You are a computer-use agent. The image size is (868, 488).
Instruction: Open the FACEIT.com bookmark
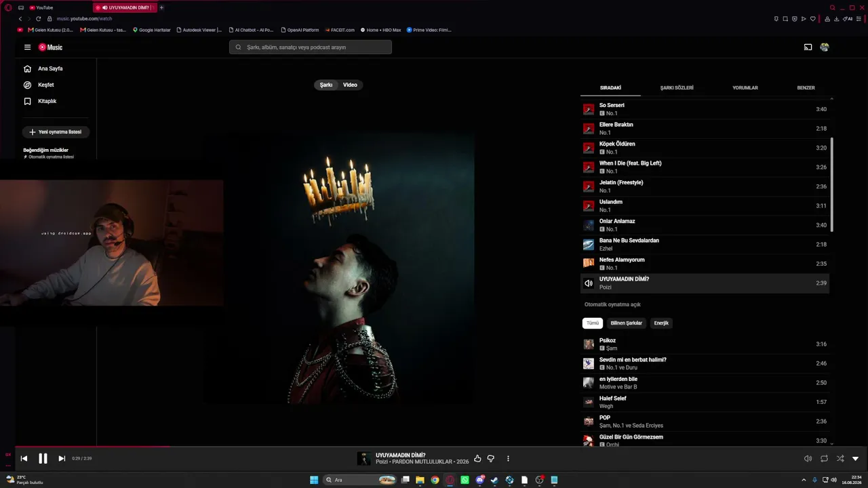340,30
